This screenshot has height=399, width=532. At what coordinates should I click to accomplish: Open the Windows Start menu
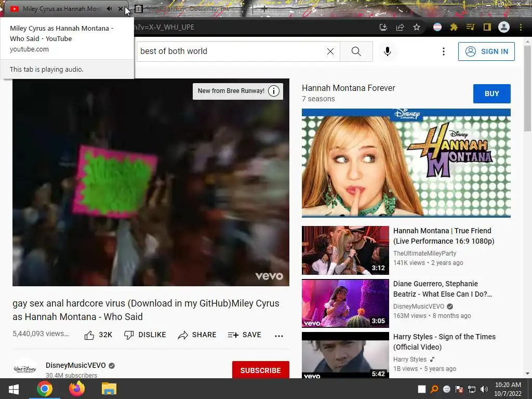click(14, 389)
